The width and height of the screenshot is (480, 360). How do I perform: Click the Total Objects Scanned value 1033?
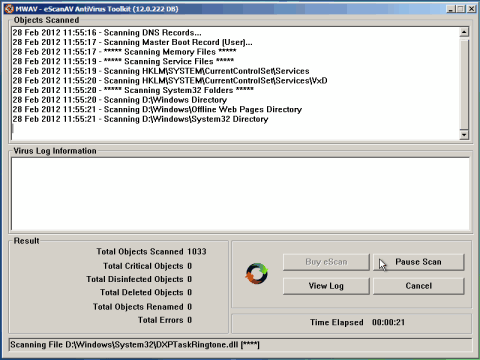point(197,252)
